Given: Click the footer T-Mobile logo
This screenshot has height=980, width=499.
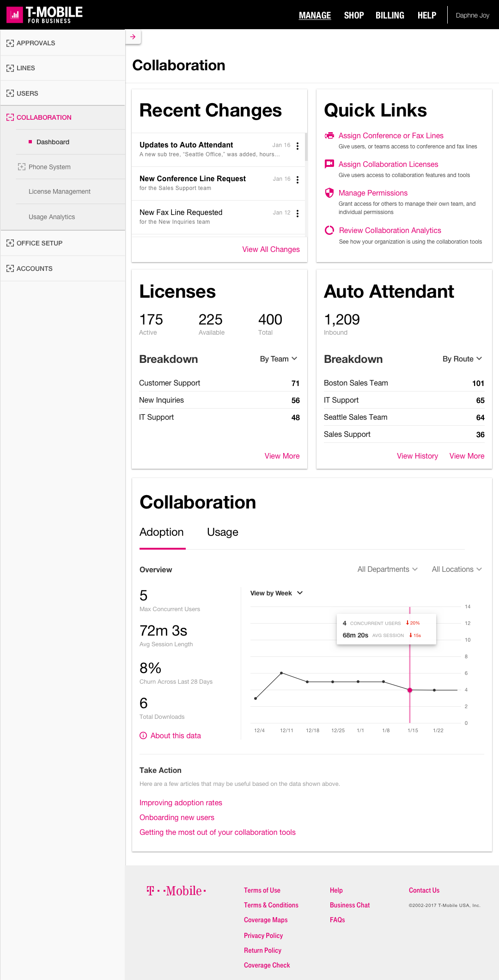Looking at the screenshot, I should coord(176,891).
